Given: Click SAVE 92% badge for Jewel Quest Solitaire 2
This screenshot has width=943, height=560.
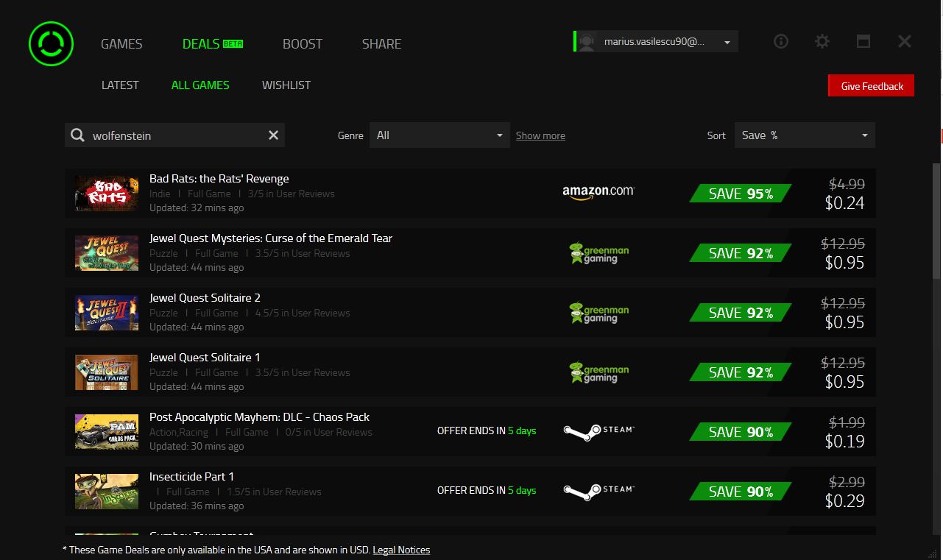Looking at the screenshot, I should click(x=741, y=313).
